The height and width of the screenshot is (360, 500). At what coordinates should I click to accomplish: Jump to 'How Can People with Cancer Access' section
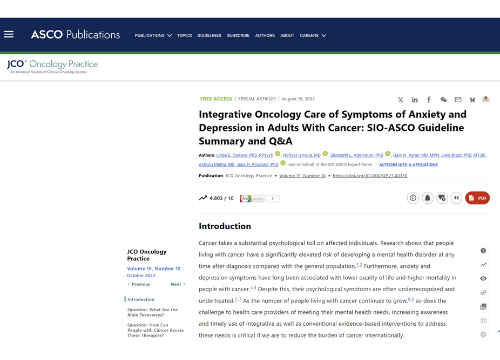[155, 330]
